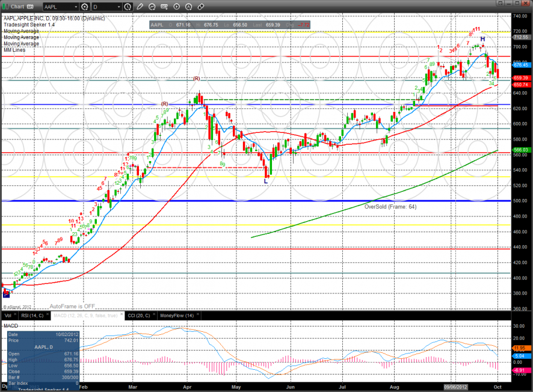Screen dimensions: 533x392
Task: Close the MACD indicator tab
Action: click(122, 313)
